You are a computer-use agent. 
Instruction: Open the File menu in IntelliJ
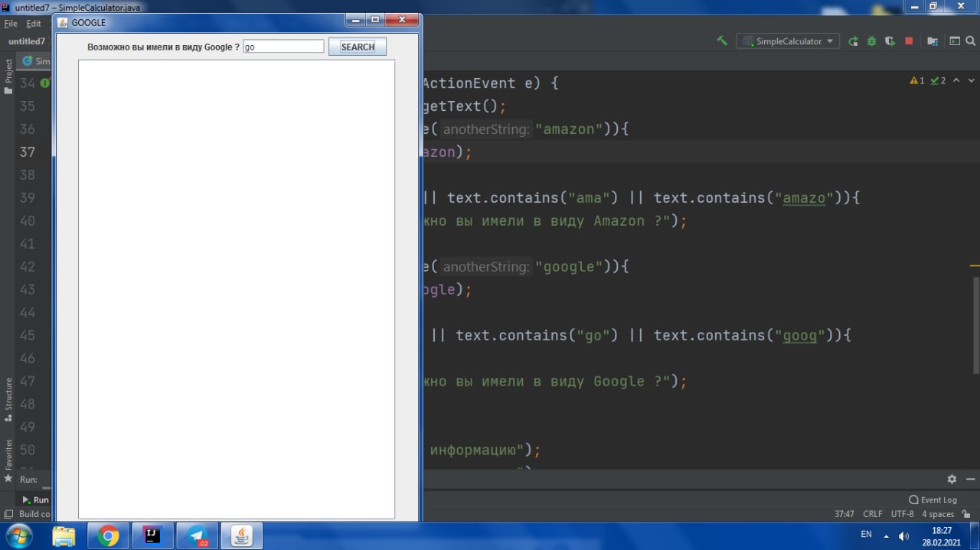coord(11,24)
